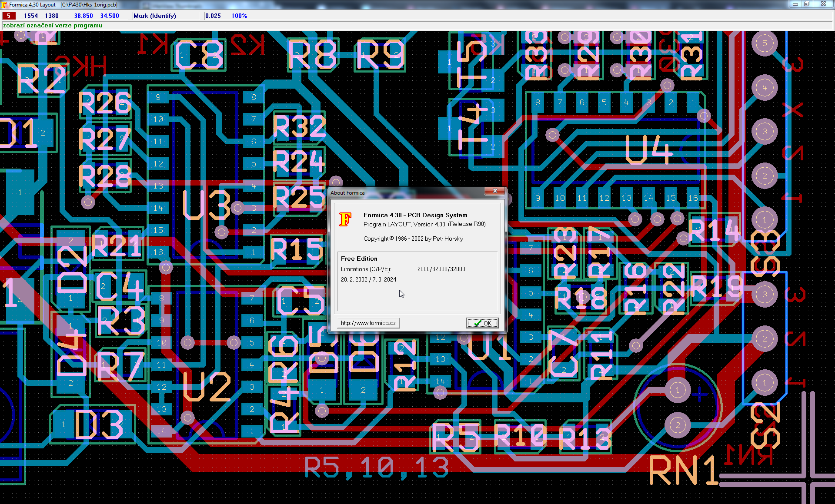Select the R32 resistor on the PCB
Image resolution: width=835 pixels, height=504 pixels.
point(299,126)
